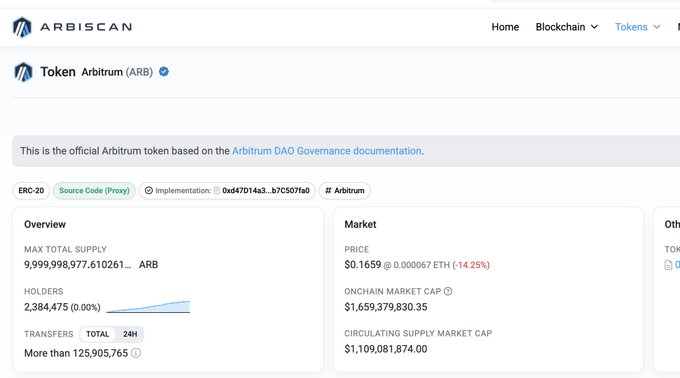Click help icon beside Onchain Market Cap
Image resolution: width=680 pixels, height=378 pixels.
pyautogui.click(x=448, y=291)
